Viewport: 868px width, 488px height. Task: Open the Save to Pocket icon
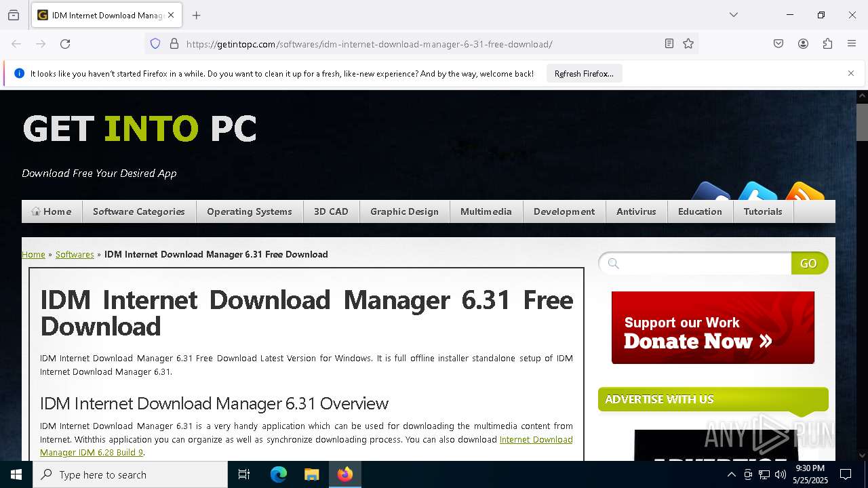point(778,44)
